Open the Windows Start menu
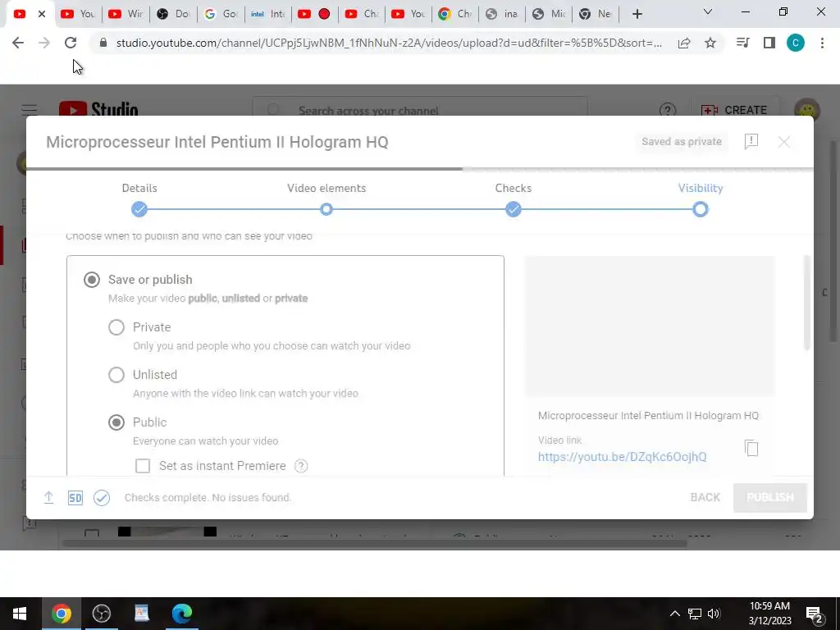This screenshot has height=630, width=840. tap(20, 614)
